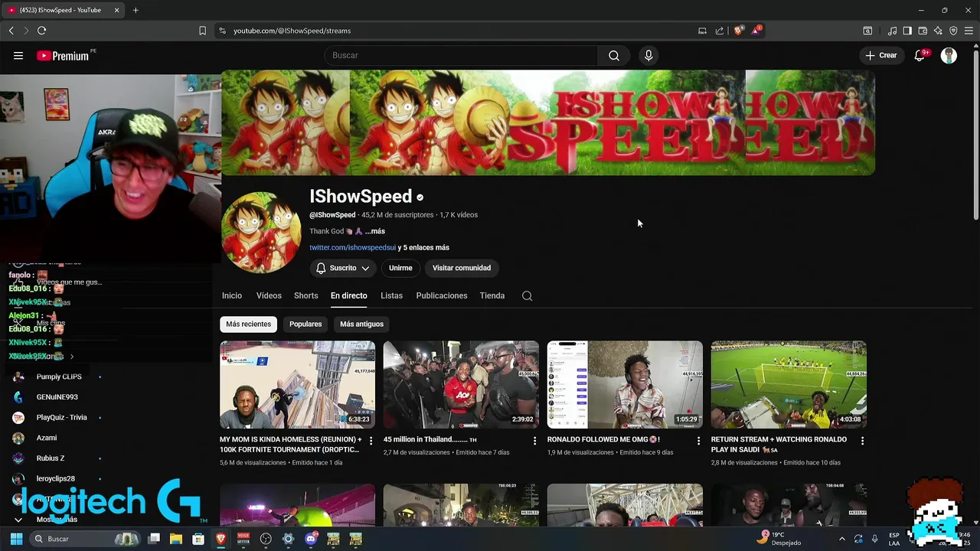Open options for RETURN STREAM video
This screenshot has height=551, width=980.
pos(862,441)
